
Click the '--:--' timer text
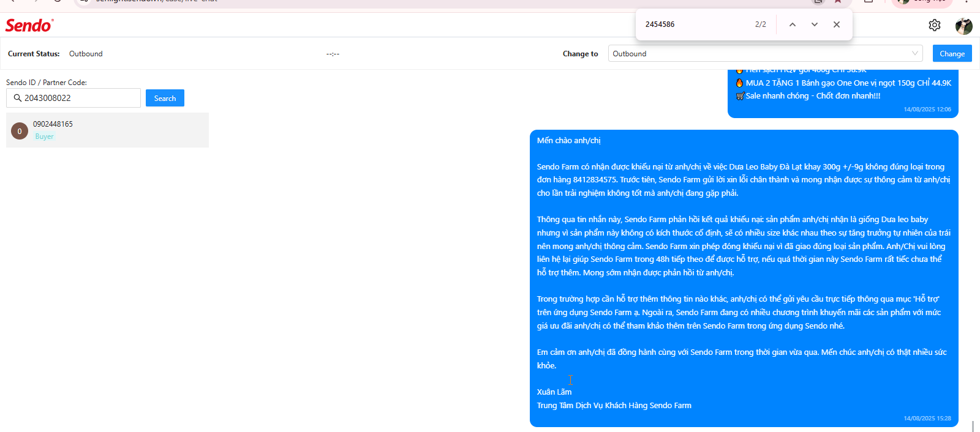333,54
